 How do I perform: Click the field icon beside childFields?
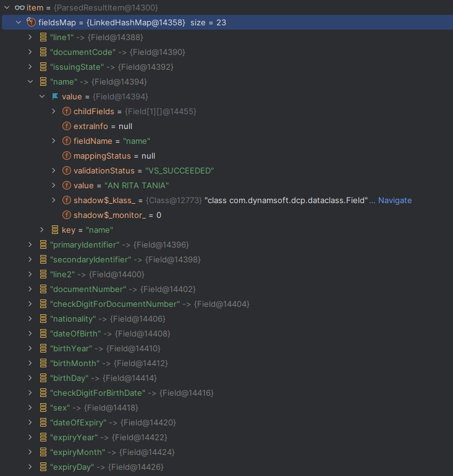click(x=67, y=111)
